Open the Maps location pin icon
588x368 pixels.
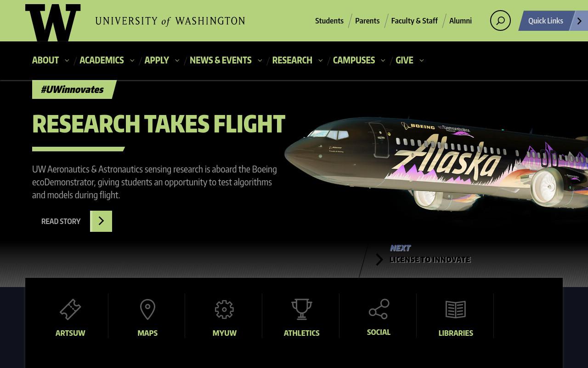[x=147, y=309]
